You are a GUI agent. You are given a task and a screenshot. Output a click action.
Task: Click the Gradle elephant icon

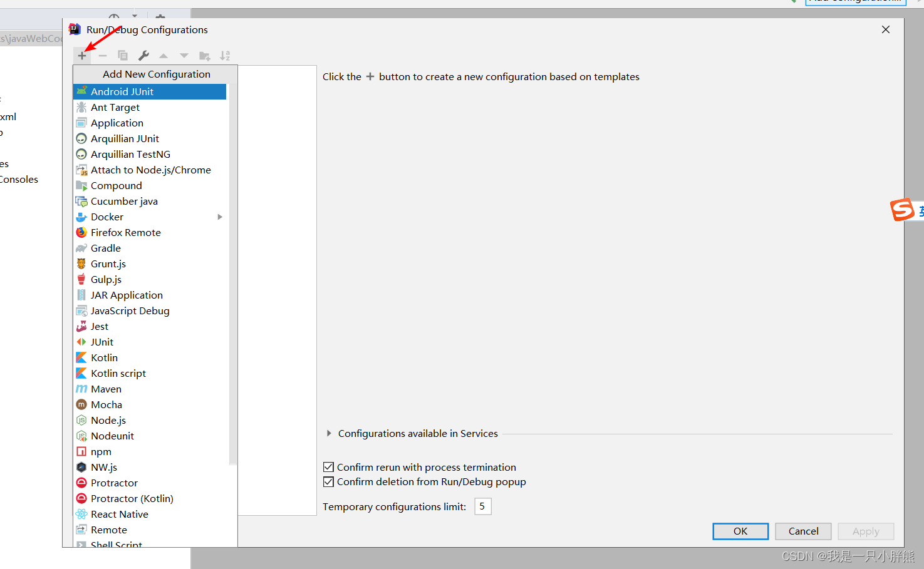point(81,248)
